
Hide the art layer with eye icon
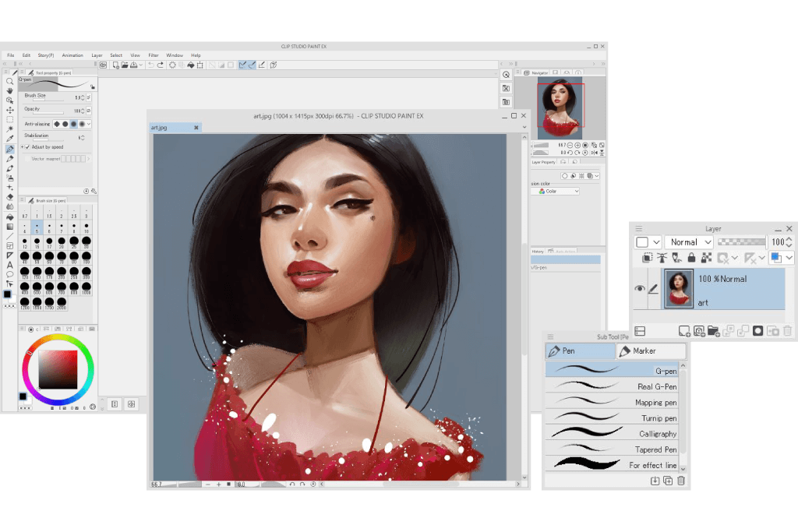click(x=640, y=289)
